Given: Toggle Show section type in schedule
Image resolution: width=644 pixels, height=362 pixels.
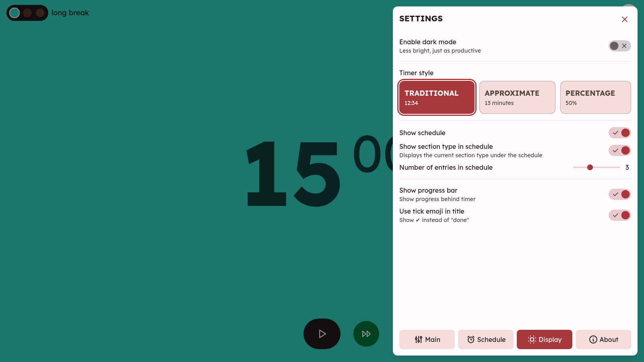Looking at the screenshot, I should pyautogui.click(x=619, y=150).
